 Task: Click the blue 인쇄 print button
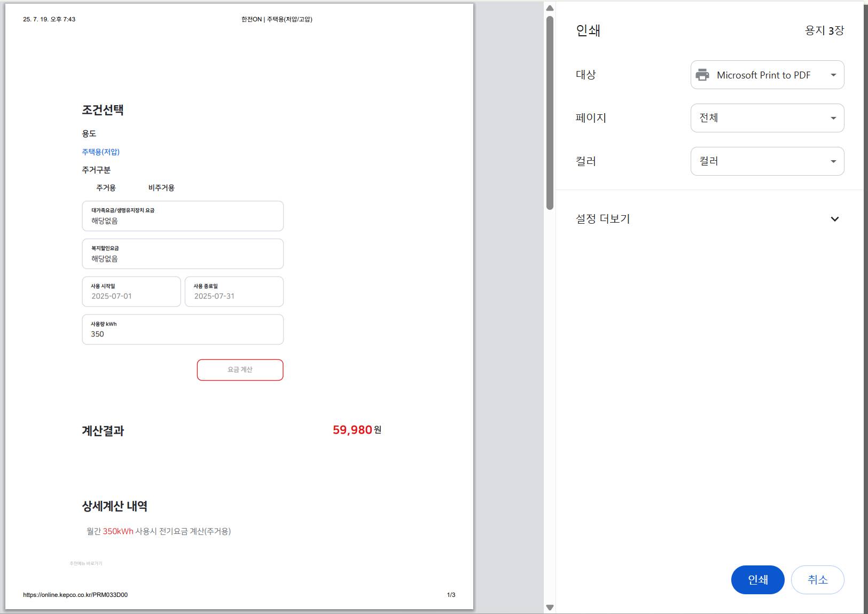pyautogui.click(x=757, y=579)
